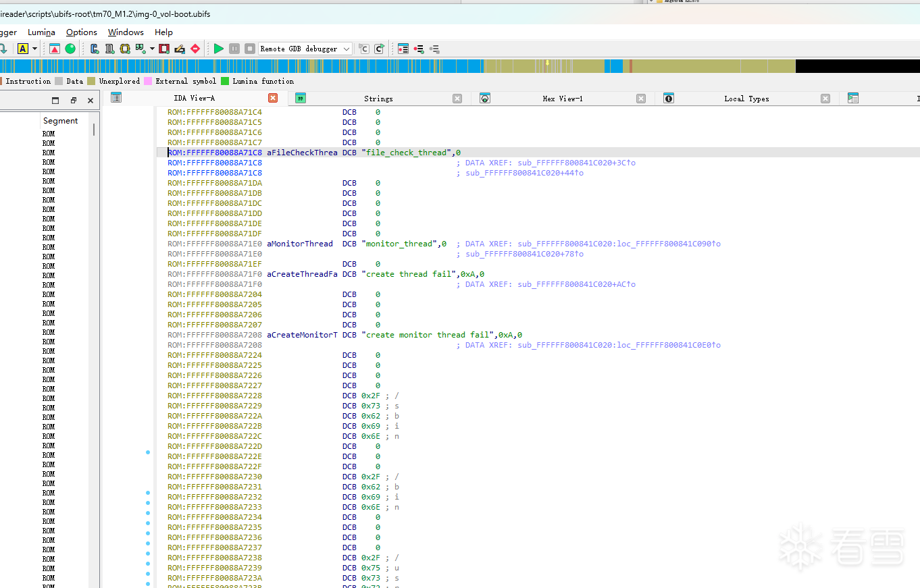The height and width of the screenshot is (588, 920).
Task: Expand the dropdown arrow beside the green-squares icon
Action: [152, 49]
